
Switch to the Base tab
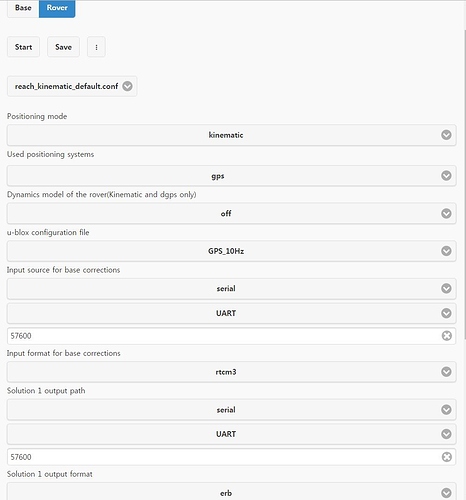(23, 8)
